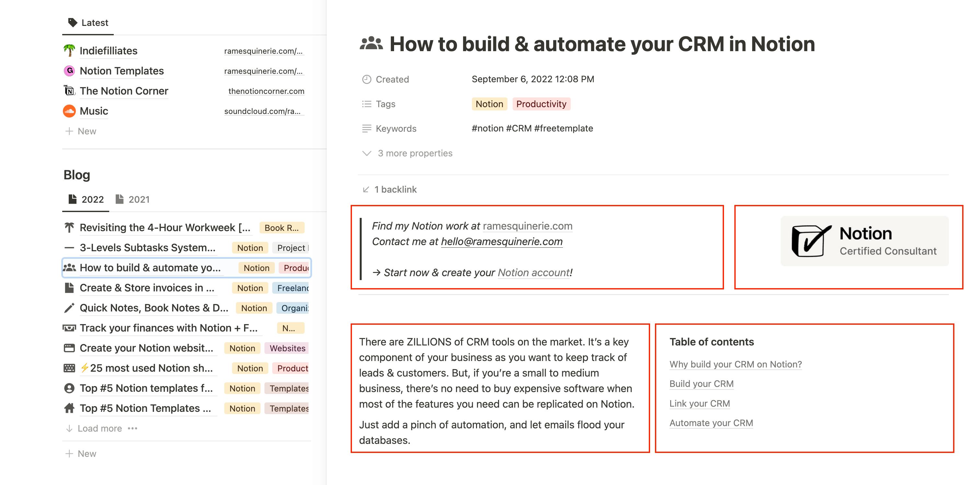
Task: Click the house icon beside Top #5 Notion Templates
Action: coord(69,408)
